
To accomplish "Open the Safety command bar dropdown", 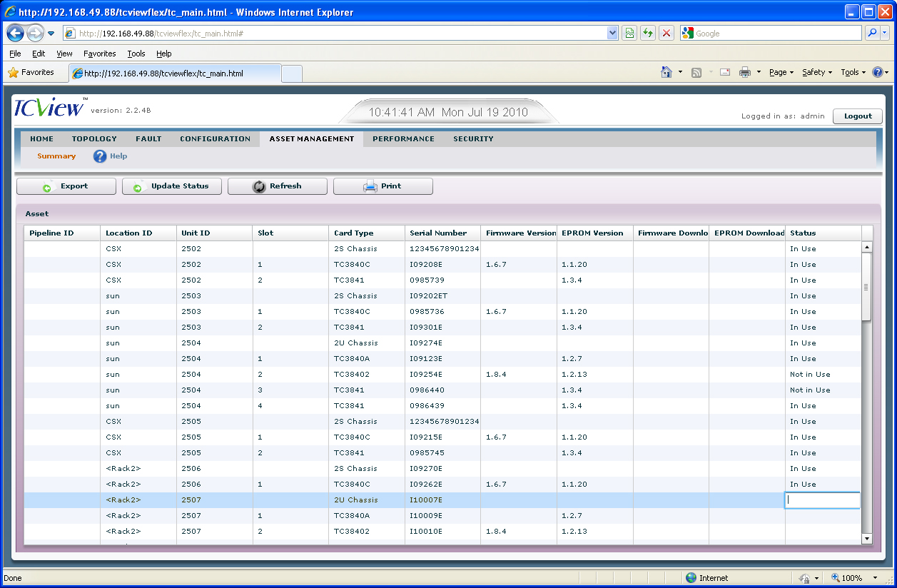I will 817,72.
